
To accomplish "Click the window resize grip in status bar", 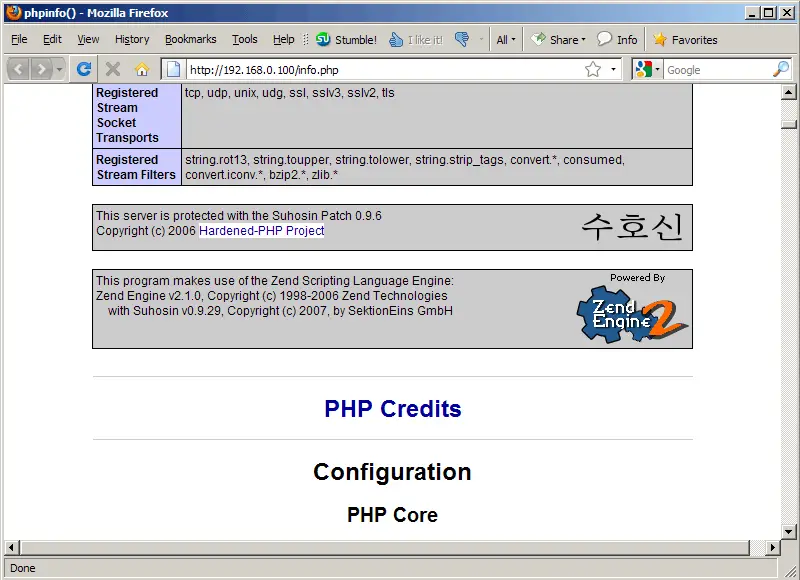I will coord(790,570).
